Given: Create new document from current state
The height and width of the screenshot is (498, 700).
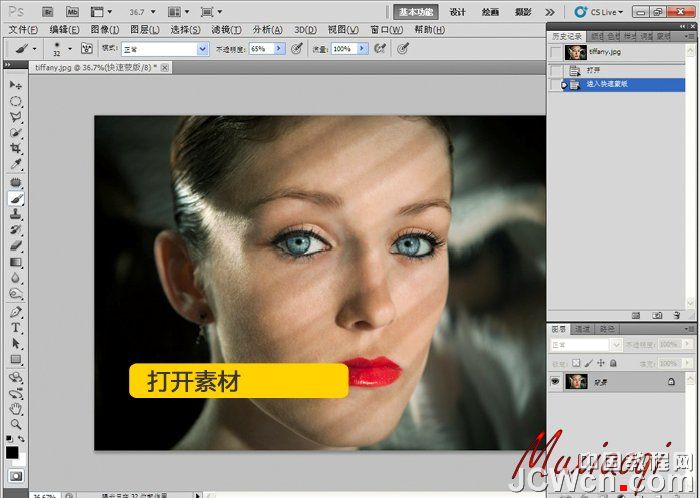Looking at the screenshot, I should pos(636,315).
